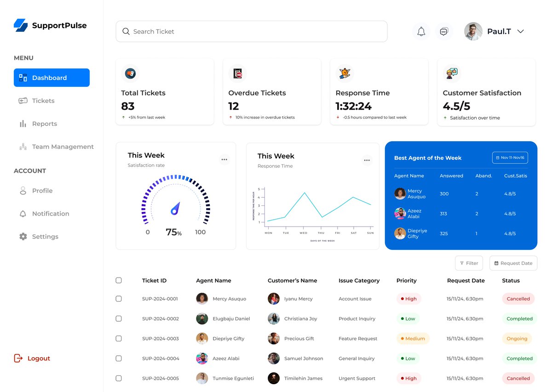Click the Feature Request category cell
Screen dimensions: 552x392
358,339
